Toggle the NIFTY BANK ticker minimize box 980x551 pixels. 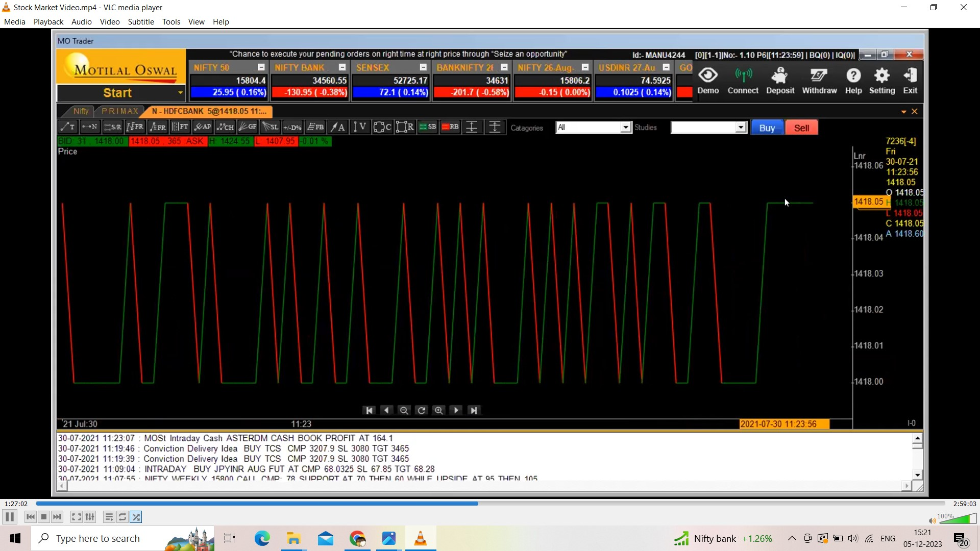coord(342,67)
